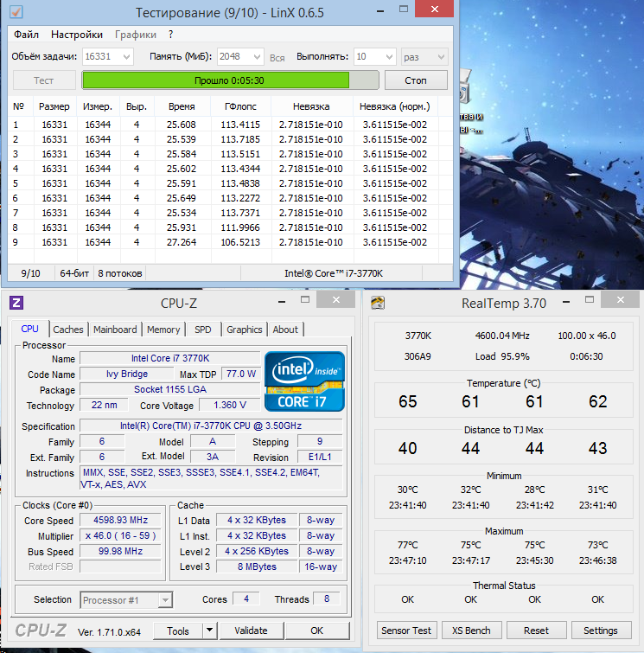The width and height of the screenshot is (644, 653).
Task: Open the Объём задачи dropdown
Action: pos(127,56)
